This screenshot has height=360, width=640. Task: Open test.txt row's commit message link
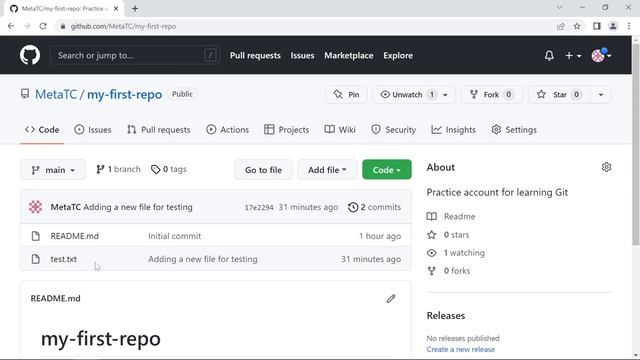point(202,259)
